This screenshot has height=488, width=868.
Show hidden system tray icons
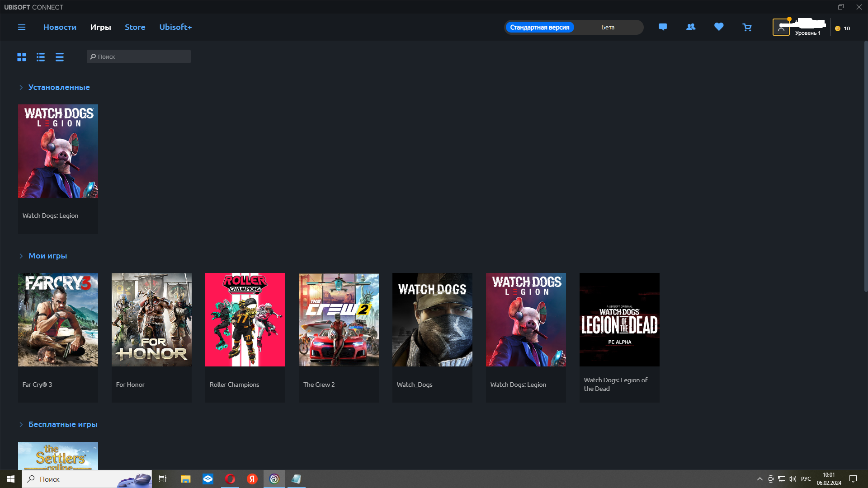760,479
